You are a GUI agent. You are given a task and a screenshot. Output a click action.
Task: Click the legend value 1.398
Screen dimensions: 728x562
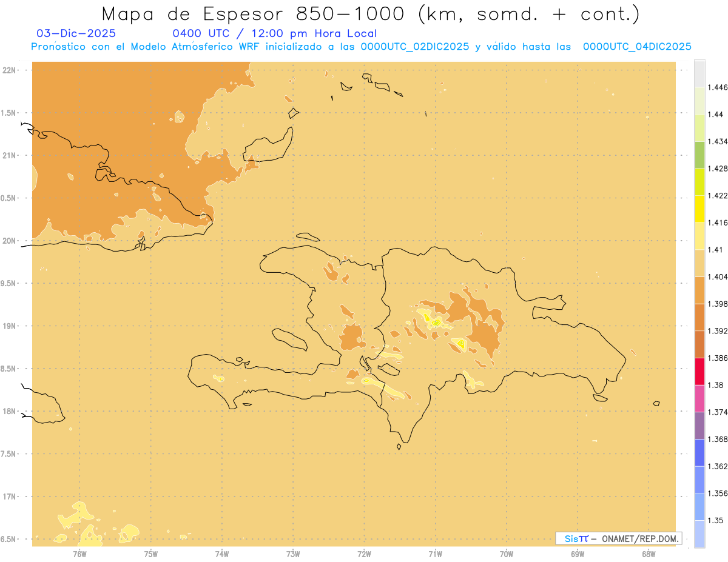(x=718, y=304)
